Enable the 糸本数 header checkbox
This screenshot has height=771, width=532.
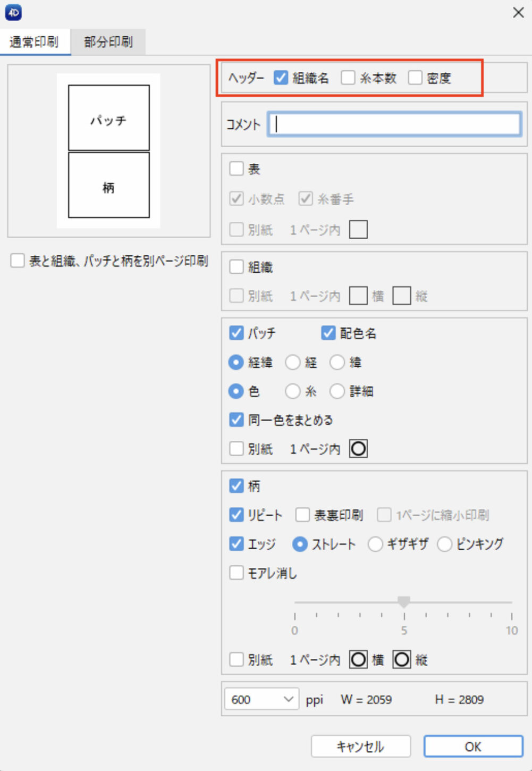click(x=348, y=78)
